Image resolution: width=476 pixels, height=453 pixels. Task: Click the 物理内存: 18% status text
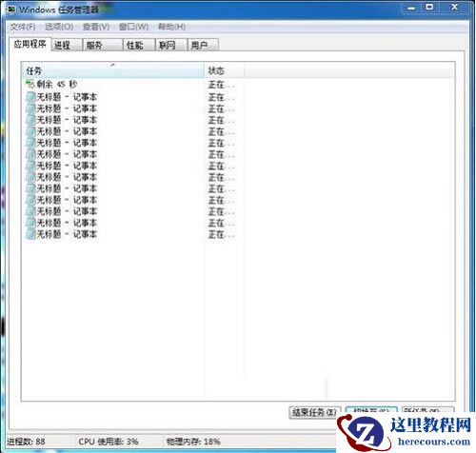pos(193,442)
